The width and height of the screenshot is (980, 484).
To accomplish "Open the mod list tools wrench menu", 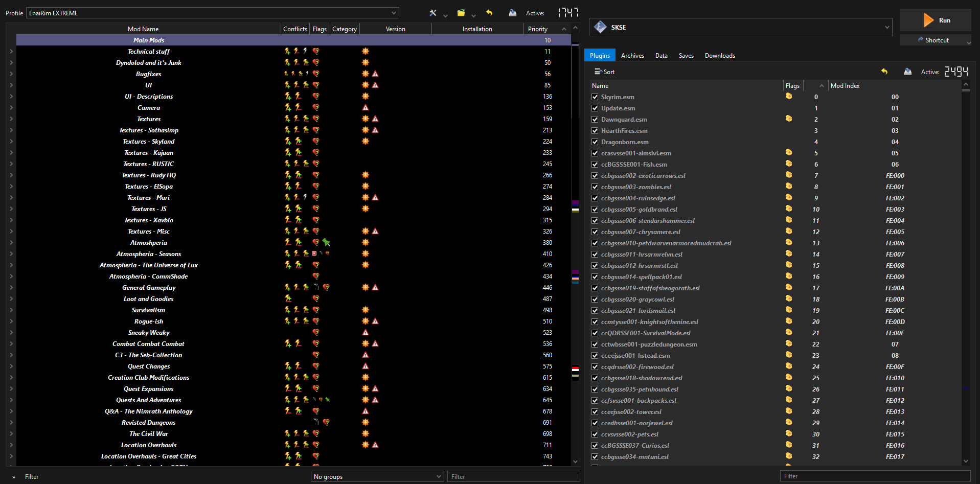I will point(433,13).
